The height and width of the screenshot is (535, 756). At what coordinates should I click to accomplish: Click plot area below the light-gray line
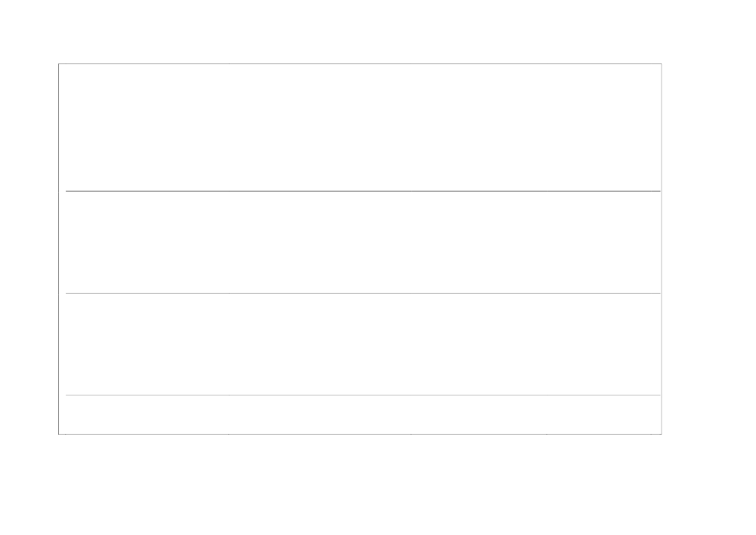coord(363,415)
